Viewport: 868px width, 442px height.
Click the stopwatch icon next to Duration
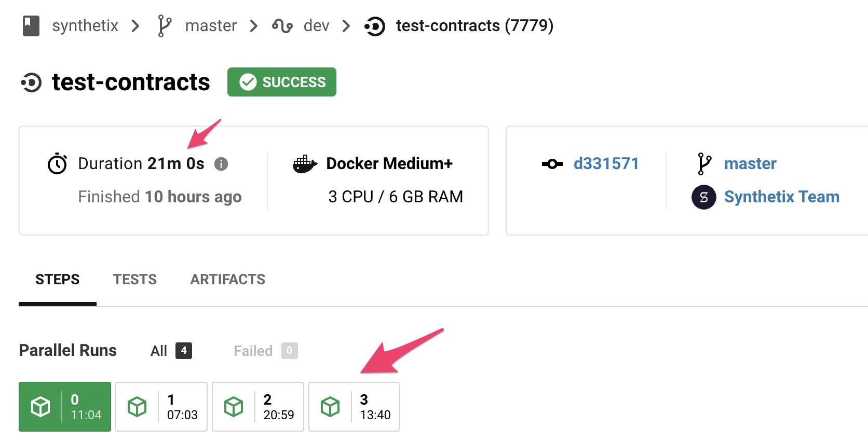click(x=57, y=164)
